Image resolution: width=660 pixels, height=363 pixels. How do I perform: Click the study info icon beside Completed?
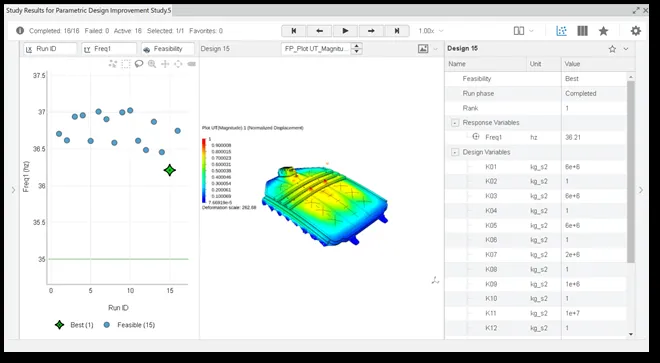click(x=20, y=31)
